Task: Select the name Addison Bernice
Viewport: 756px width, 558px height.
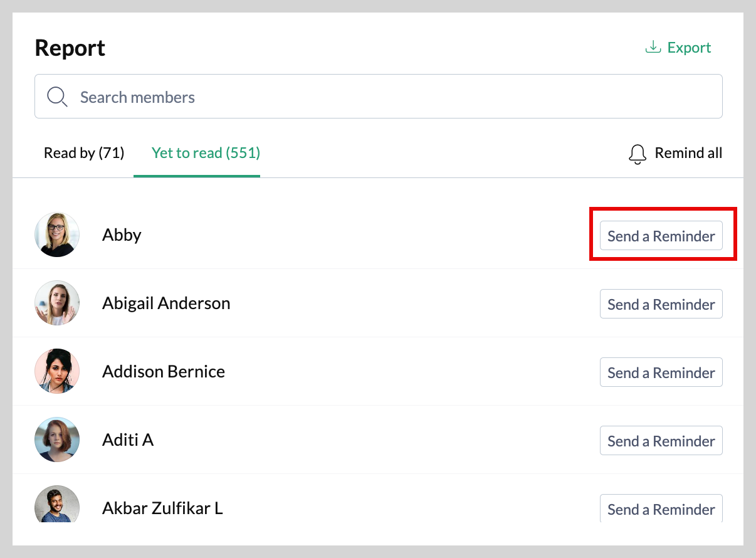Action: 164,371
